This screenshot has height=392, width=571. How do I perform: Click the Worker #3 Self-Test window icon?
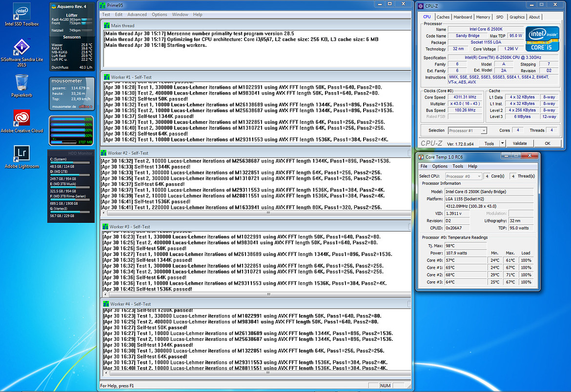tap(105, 226)
